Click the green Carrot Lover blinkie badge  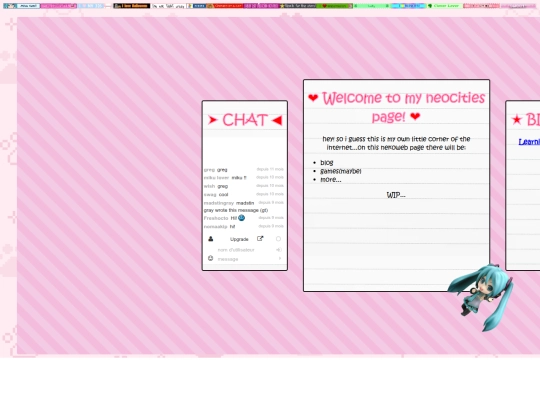[444, 6]
